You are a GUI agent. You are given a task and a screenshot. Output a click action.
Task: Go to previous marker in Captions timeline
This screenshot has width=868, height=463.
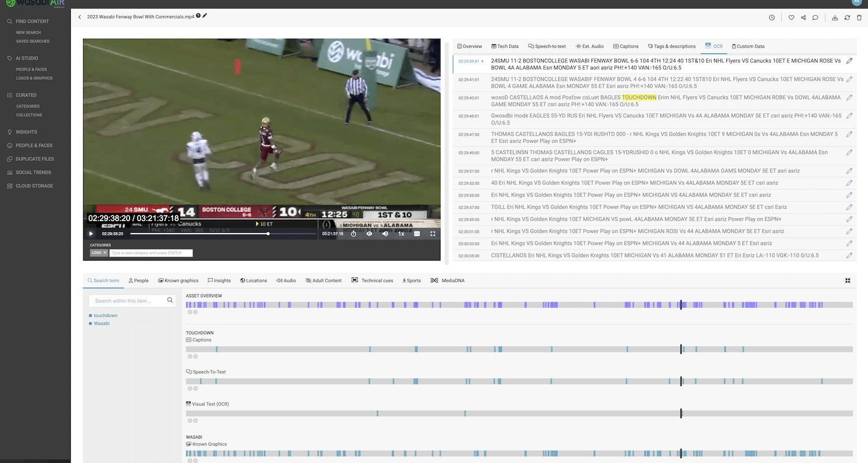[189, 357]
